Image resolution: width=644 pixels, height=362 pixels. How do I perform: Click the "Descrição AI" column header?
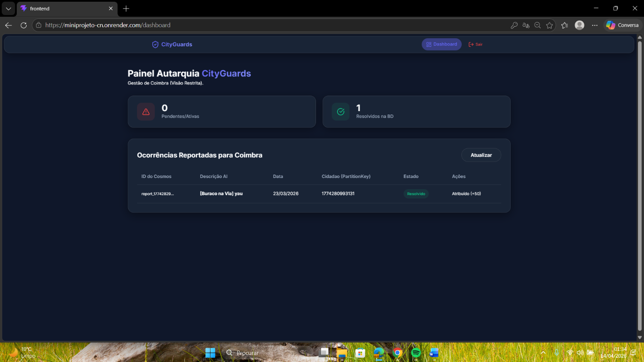pyautogui.click(x=214, y=176)
